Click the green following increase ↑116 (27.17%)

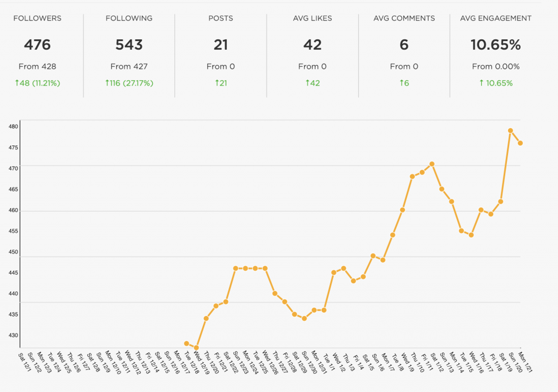tap(129, 83)
